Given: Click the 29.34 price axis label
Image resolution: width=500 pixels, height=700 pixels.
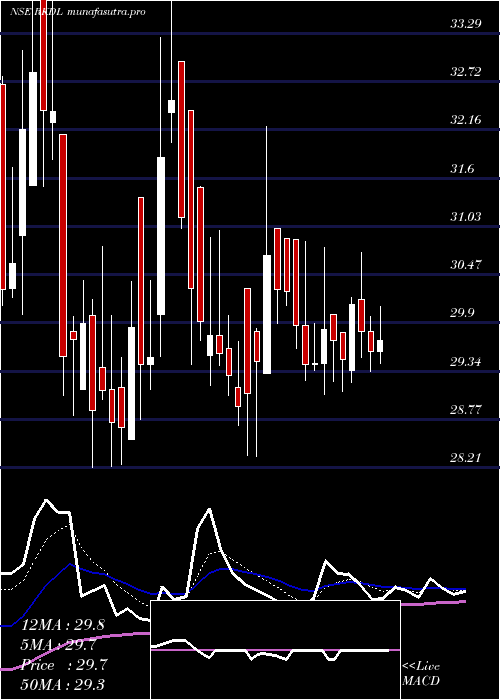Looking at the screenshot, I should (466, 362).
